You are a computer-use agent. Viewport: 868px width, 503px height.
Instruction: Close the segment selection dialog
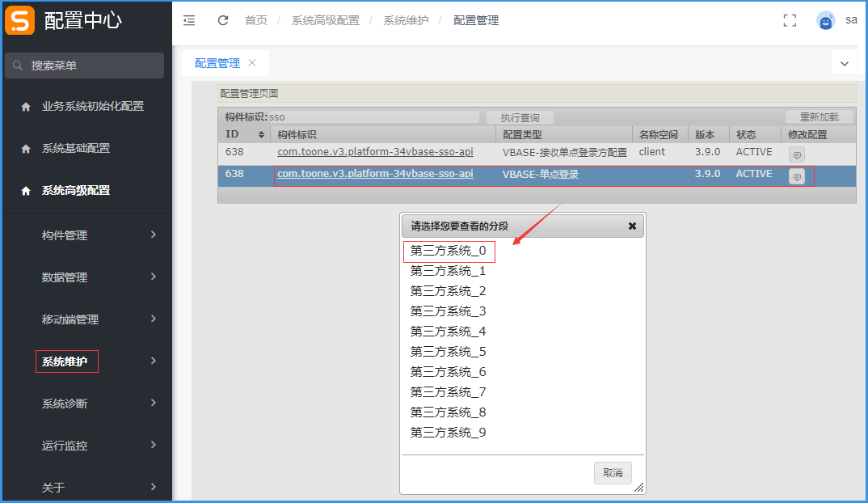632,226
